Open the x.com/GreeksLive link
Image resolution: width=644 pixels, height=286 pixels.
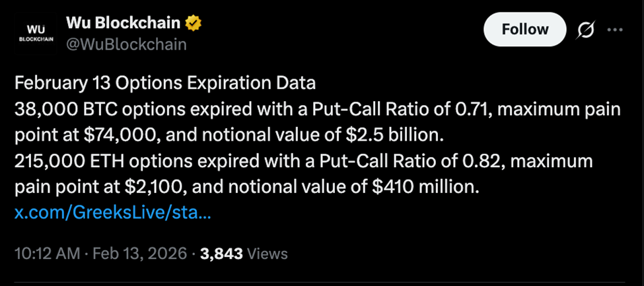pos(112,213)
